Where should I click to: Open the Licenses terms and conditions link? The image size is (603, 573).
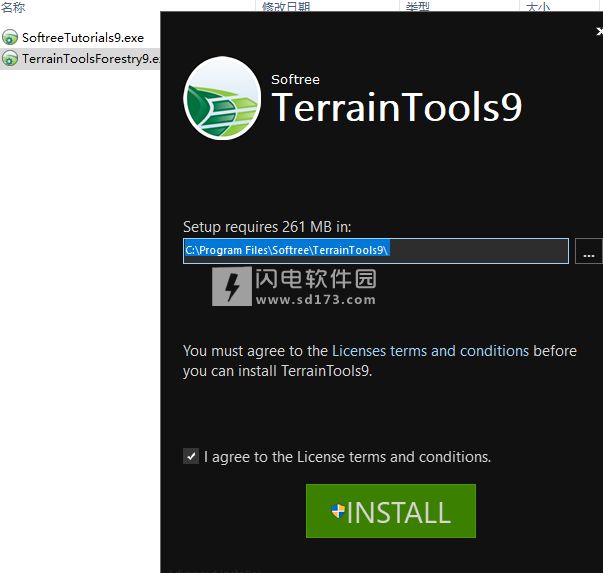[430, 351]
